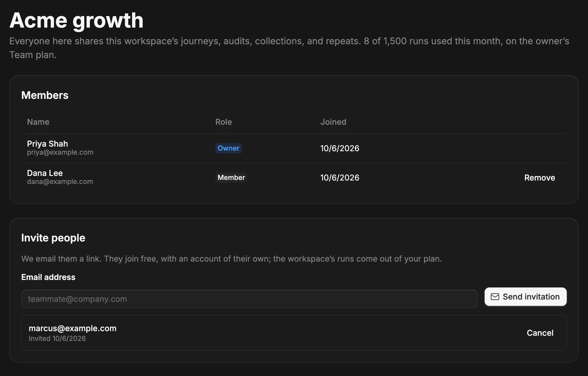Click the Name column header

tap(38, 122)
